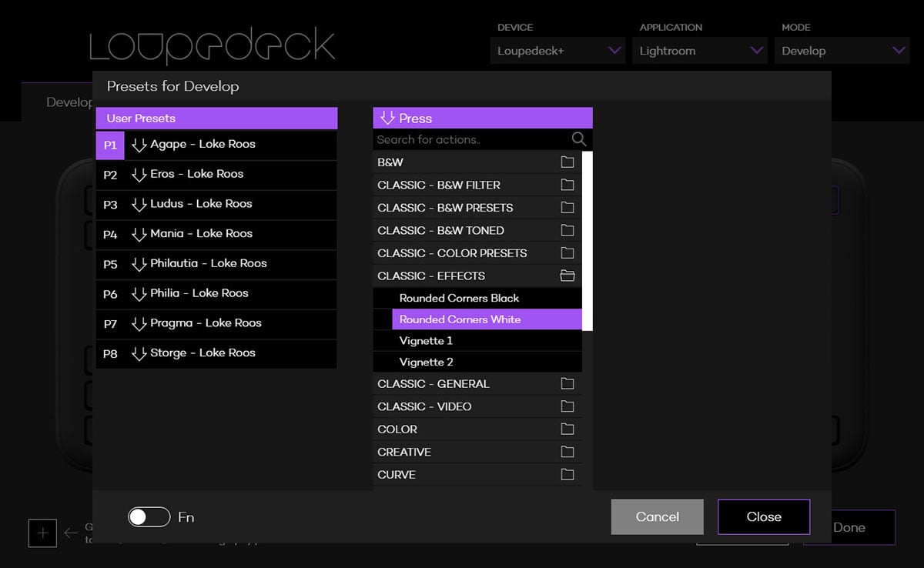This screenshot has width=924, height=568.
Task: Click the press arrow icon beside Ludus
Action: [139, 205]
